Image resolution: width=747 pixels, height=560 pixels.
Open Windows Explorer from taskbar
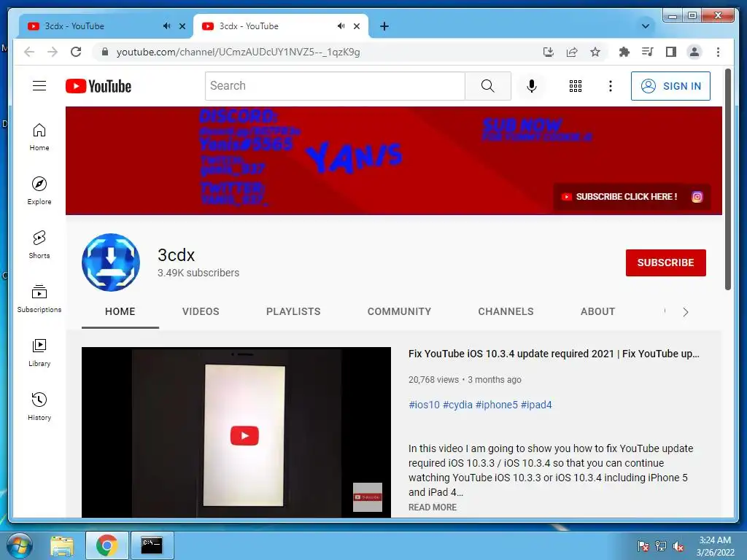point(63,546)
